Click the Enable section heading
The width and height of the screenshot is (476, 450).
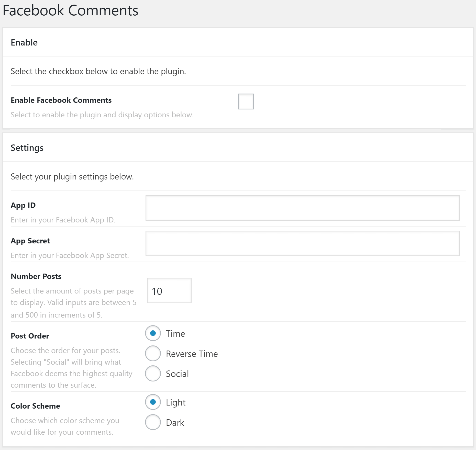click(x=24, y=42)
